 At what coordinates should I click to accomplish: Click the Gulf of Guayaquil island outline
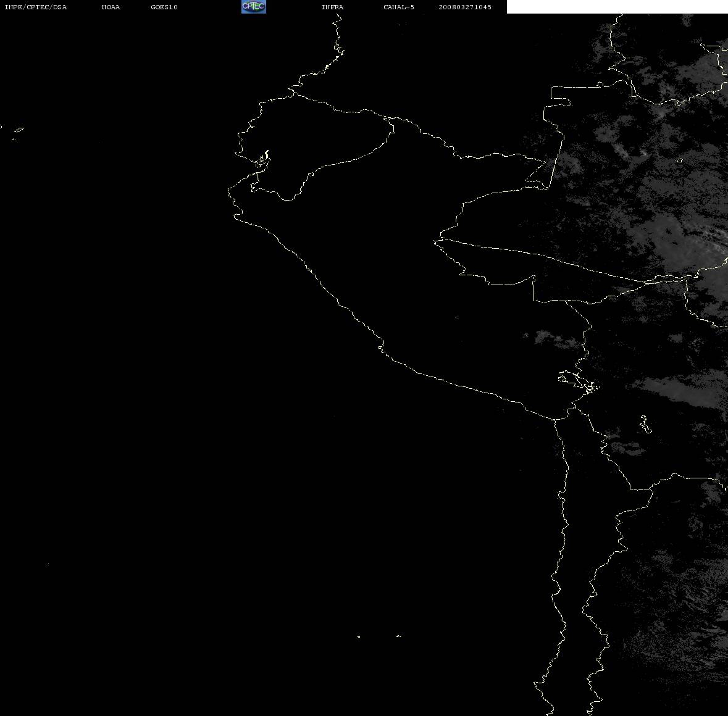[262, 160]
